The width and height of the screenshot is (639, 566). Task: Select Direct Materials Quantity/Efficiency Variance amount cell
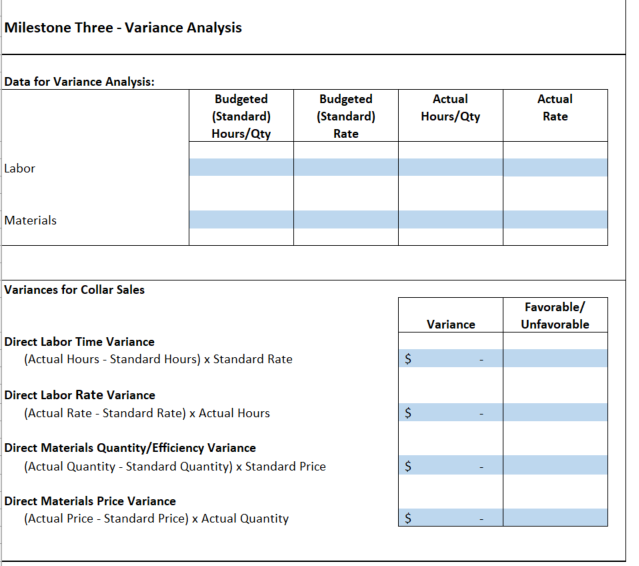(x=451, y=465)
